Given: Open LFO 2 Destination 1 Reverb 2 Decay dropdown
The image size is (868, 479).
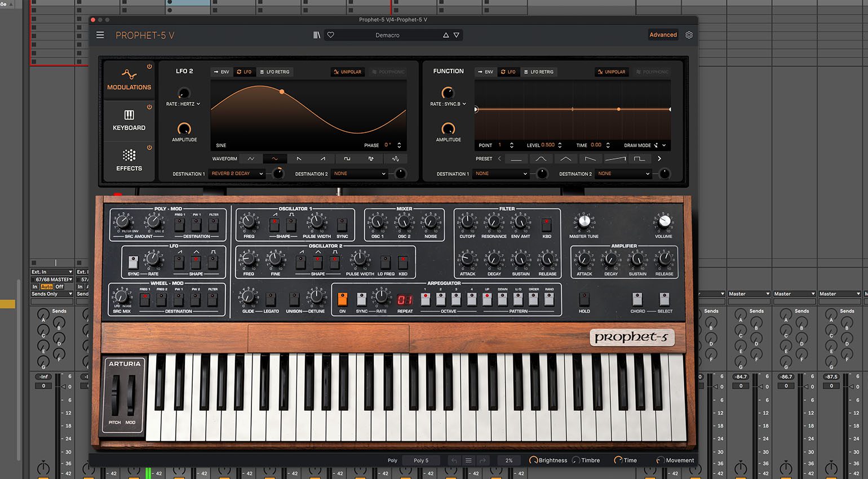Looking at the screenshot, I should tap(237, 174).
